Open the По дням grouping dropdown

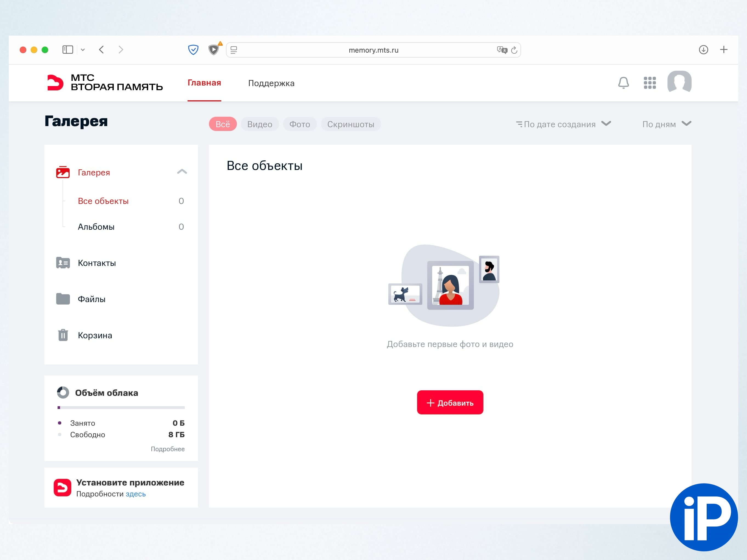(666, 124)
